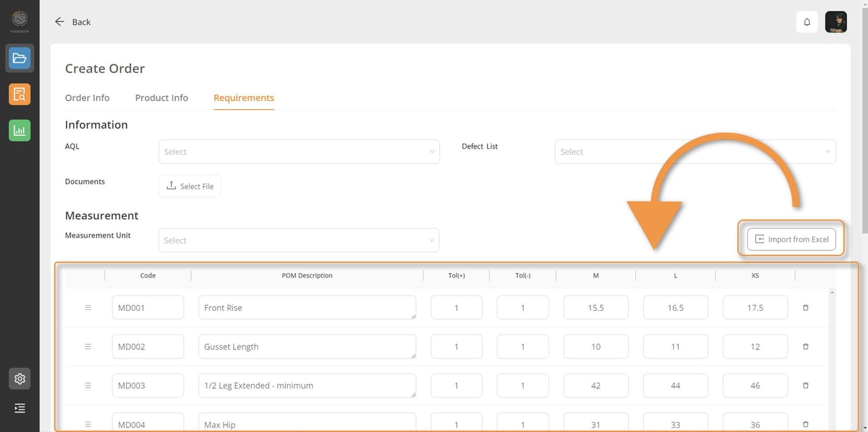868x432 pixels.
Task: Edit Max Hip M value 31
Action: [596, 422]
